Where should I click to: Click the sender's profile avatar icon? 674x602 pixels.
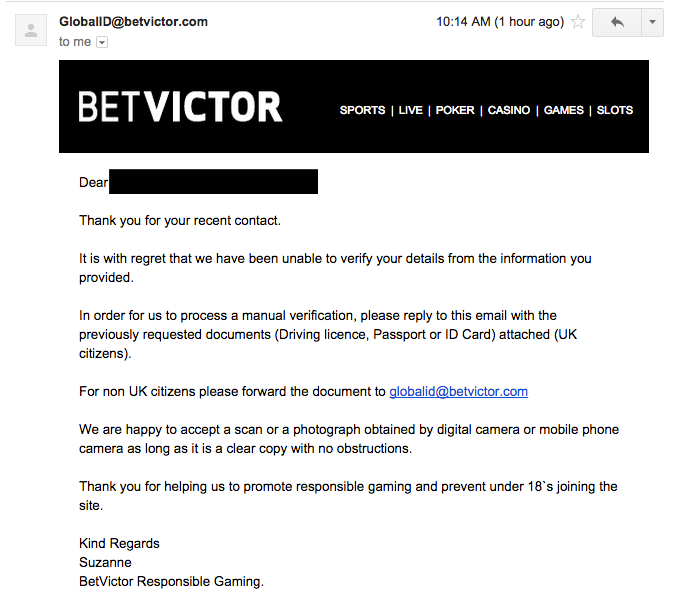click(30, 31)
